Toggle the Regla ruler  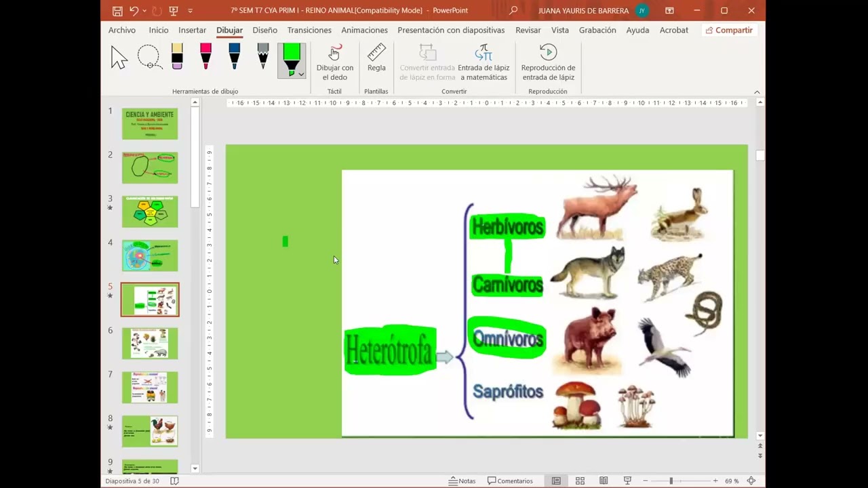(376, 58)
